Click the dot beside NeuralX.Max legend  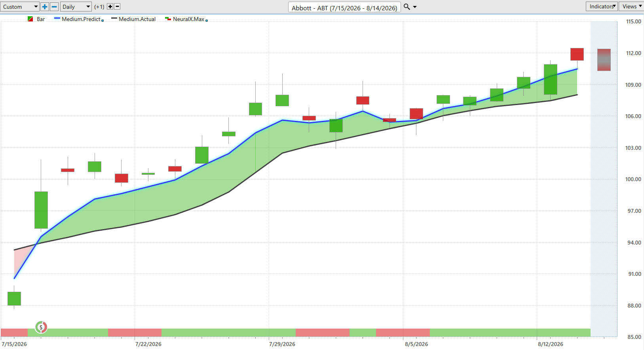(207, 21)
